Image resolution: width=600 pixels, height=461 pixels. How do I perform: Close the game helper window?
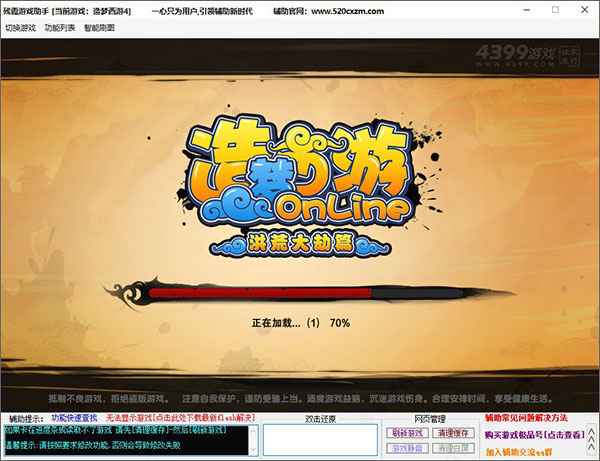(585, 10)
